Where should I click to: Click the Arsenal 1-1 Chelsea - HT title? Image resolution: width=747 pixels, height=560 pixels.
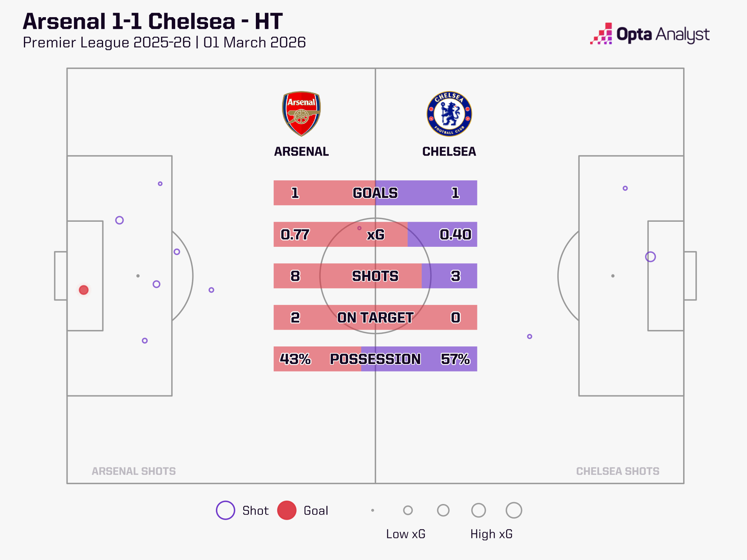tap(153, 21)
